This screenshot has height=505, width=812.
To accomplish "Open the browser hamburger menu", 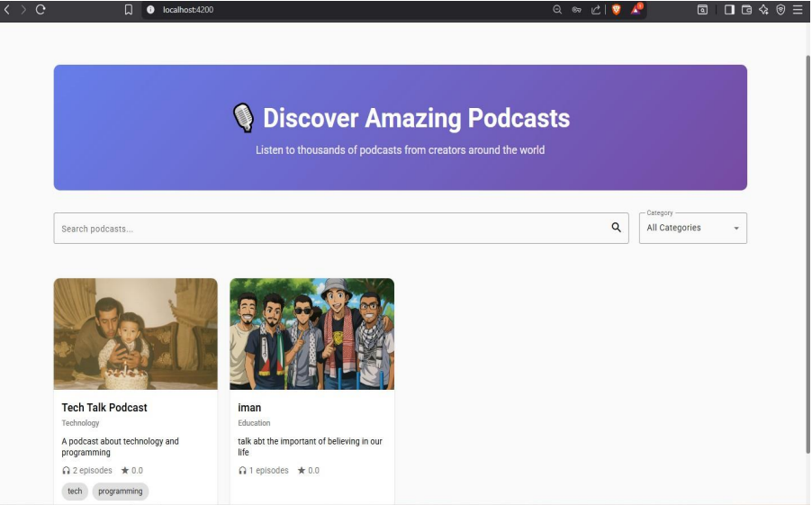I will coord(798,9).
